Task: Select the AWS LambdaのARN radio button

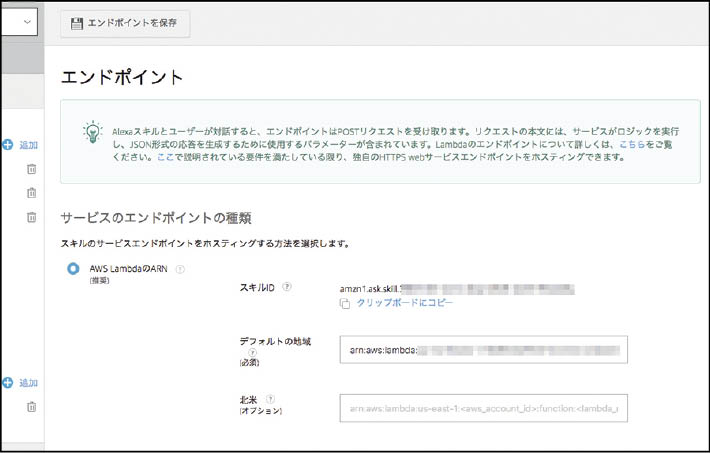Action: tap(73, 269)
